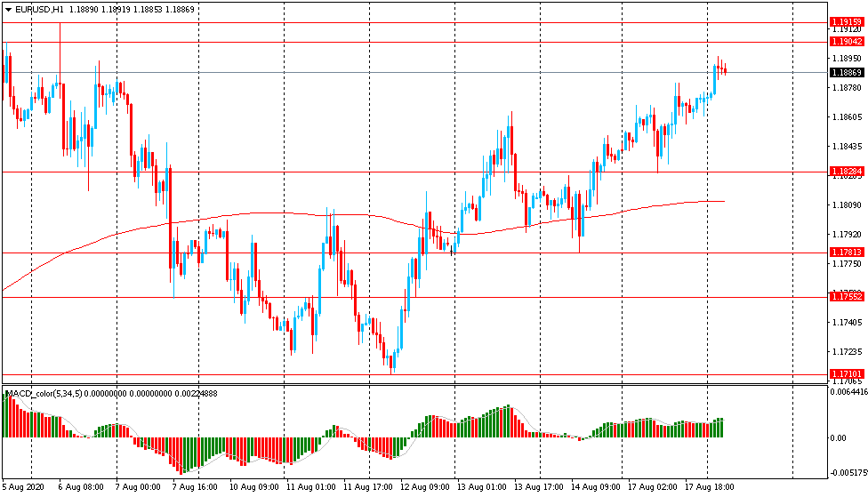868x497 pixels.
Task: Click the 1.18950 price scale value
Action: (847, 58)
